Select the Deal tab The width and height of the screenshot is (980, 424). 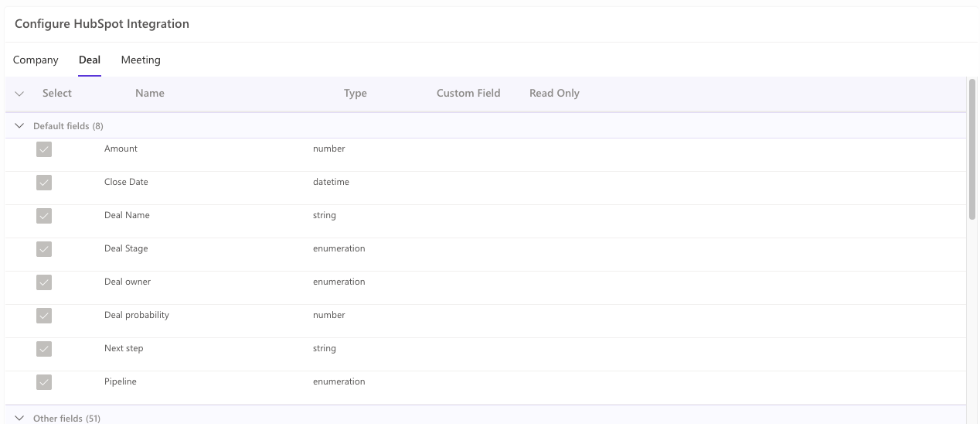[x=90, y=60]
